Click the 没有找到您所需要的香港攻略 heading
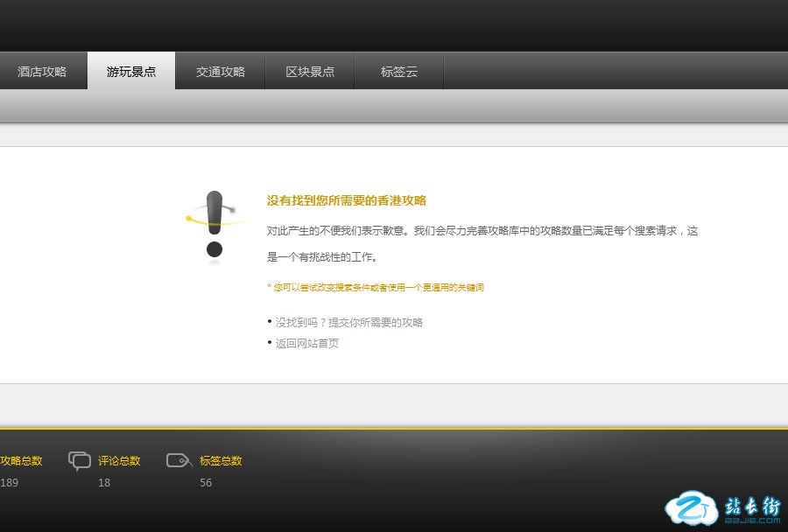 click(x=347, y=200)
